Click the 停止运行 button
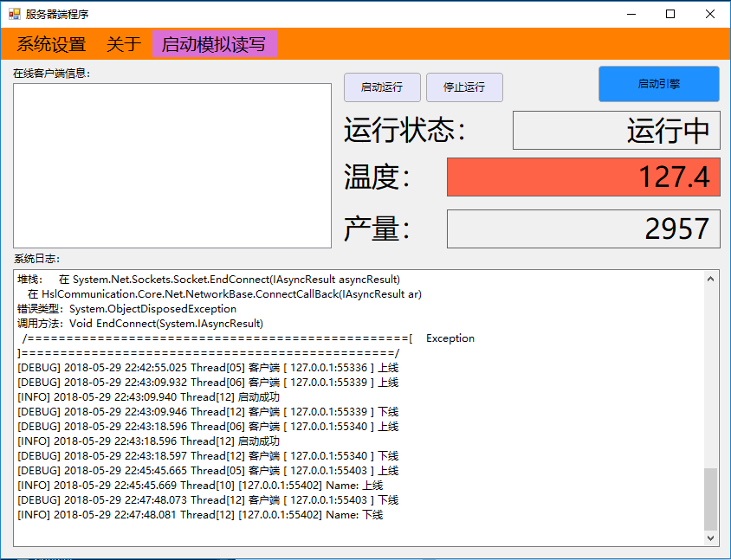 point(464,87)
